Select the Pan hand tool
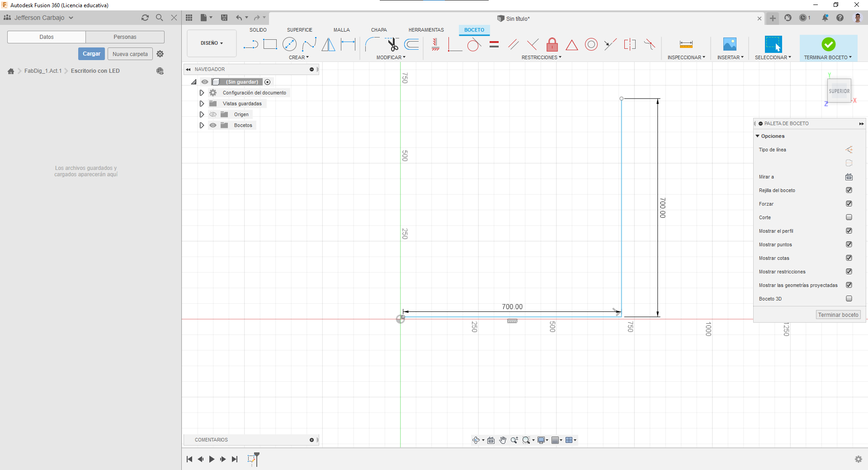Screen dimensions: 868x470 [x=503, y=440]
